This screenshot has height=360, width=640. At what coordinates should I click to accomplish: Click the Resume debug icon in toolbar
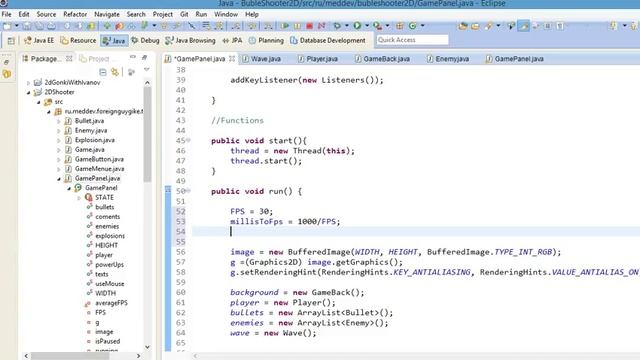point(285,26)
